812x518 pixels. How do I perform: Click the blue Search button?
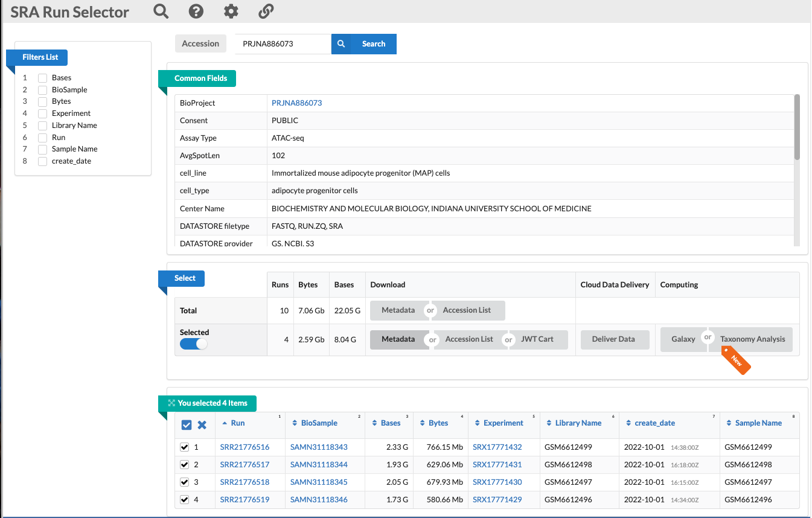[364, 43]
